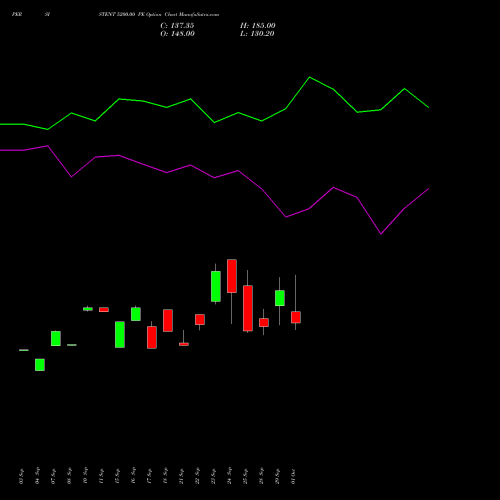Click the red candlestick above 24 Sep
The height and width of the screenshot is (500, 500).
(232, 276)
